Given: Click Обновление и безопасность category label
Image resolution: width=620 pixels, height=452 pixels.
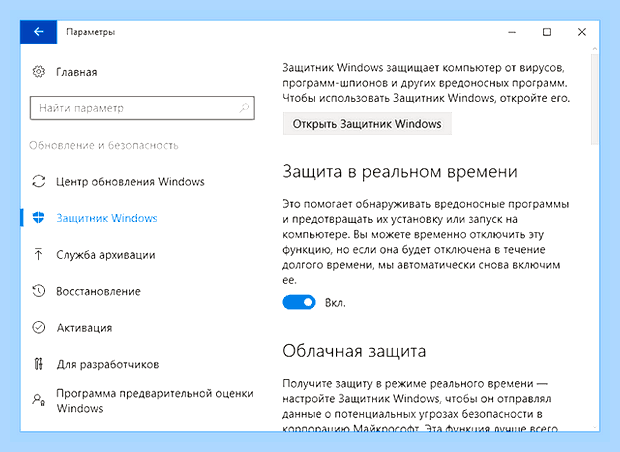Looking at the screenshot, I should point(104,145).
